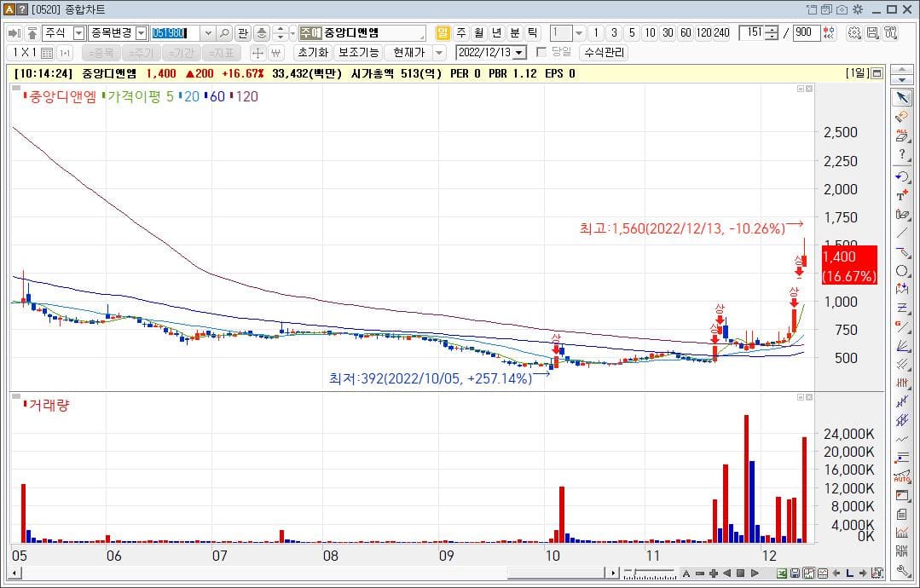Click the 수식관리 button

pyautogui.click(x=605, y=53)
